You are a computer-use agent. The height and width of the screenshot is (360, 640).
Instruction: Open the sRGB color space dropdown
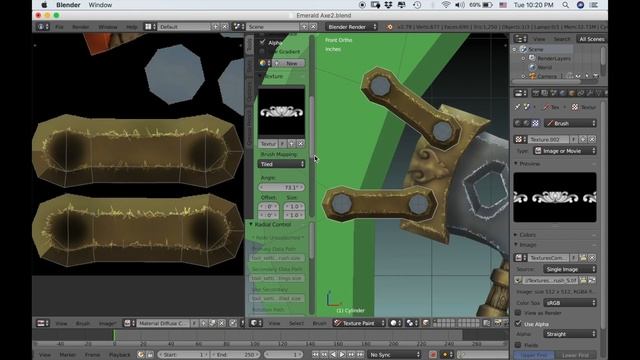coord(570,303)
